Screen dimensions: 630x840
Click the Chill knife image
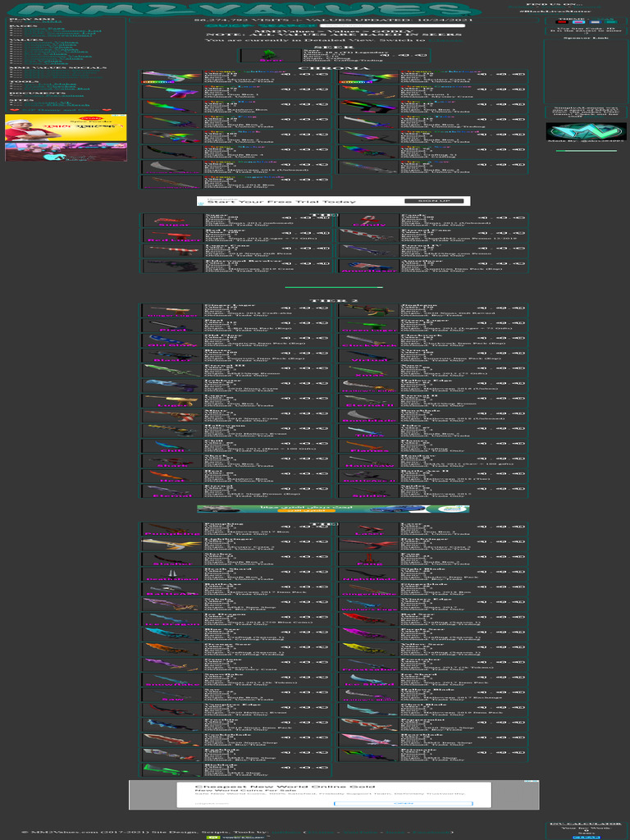pyautogui.click(x=172, y=446)
